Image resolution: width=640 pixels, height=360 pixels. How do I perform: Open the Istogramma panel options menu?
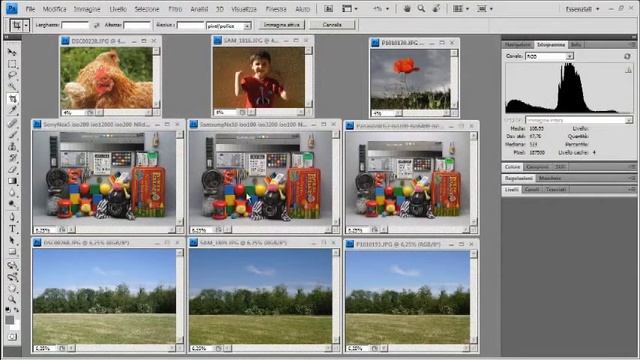(633, 44)
